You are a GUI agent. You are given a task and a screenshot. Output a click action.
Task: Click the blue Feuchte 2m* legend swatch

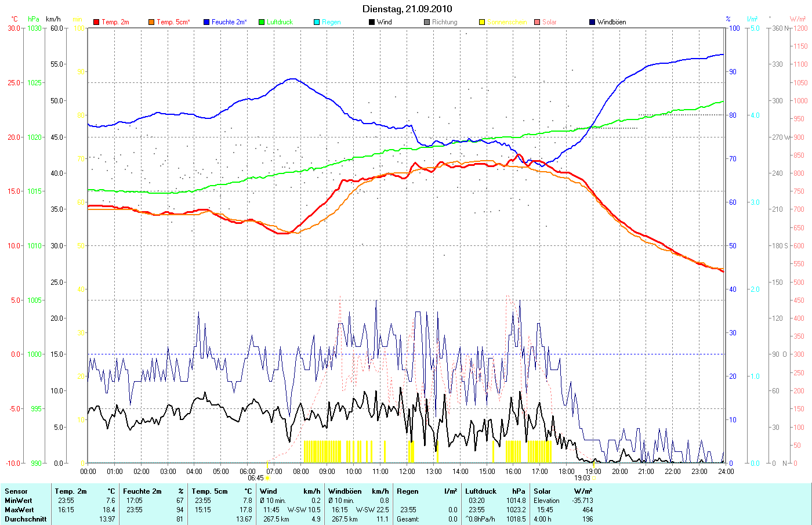pos(206,22)
